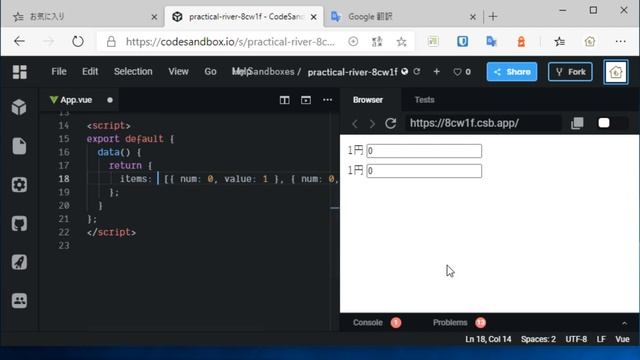Expand the bottom console panel chevron
This screenshot has height=360, width=640.
pos(624,323)
